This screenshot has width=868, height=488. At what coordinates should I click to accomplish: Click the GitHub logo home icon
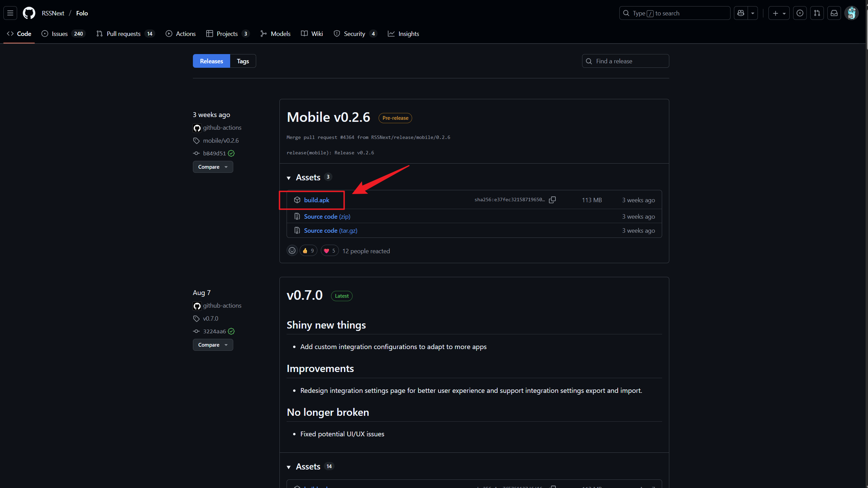(x=29, y=13)
